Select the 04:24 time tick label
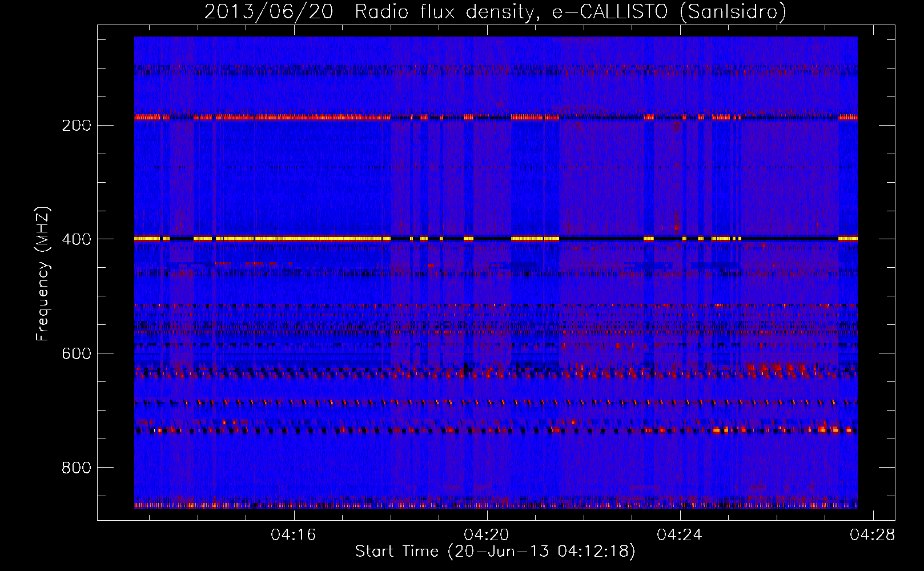Image resolution: width=924 pixels, height=571 pixels. [x=680, y=535]
